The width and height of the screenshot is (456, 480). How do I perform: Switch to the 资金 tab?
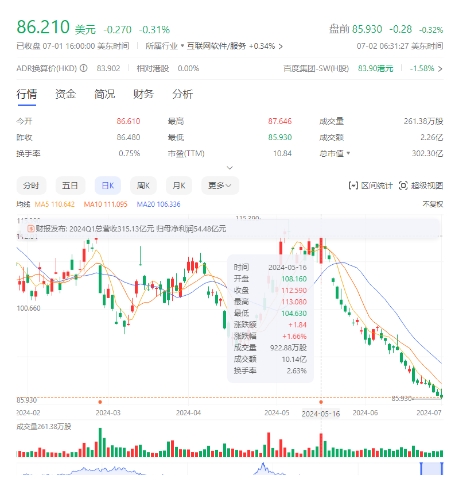coord(65,94)
